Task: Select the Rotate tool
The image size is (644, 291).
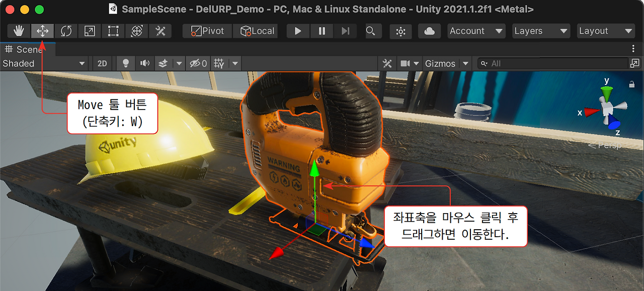Action: coord(66,31)
